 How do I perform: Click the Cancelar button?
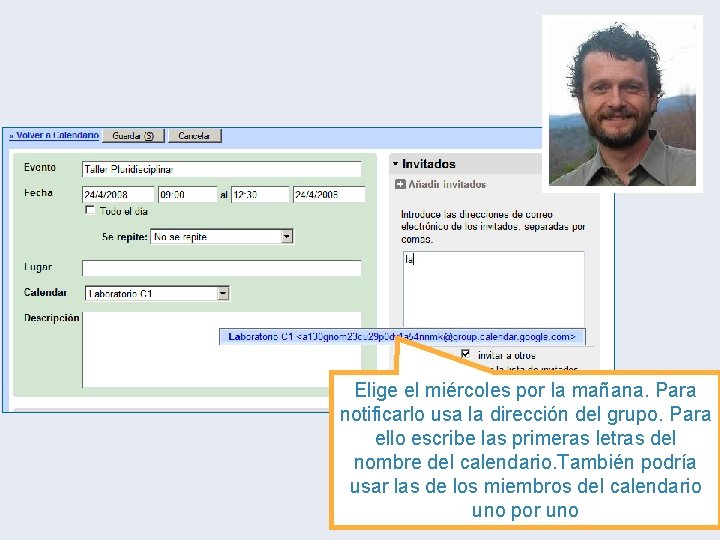(x=195, y=136)
